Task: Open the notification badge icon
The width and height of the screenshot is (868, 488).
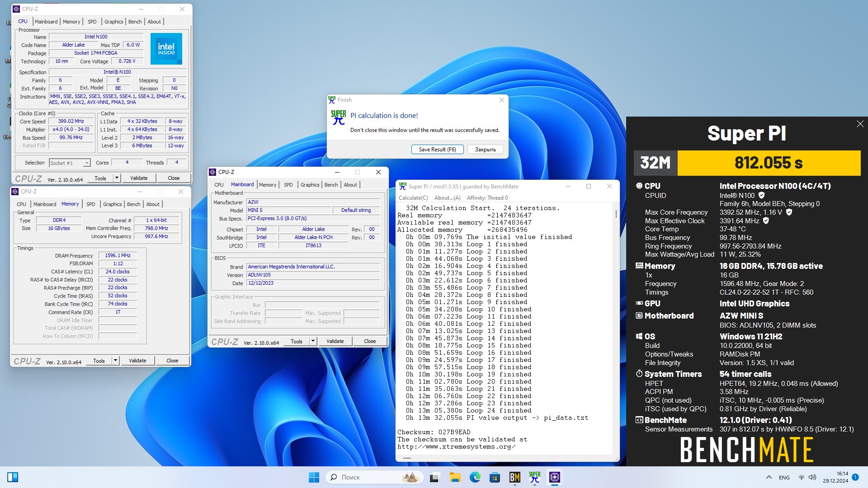Action: pyautogui.click(x=855, y=477)
